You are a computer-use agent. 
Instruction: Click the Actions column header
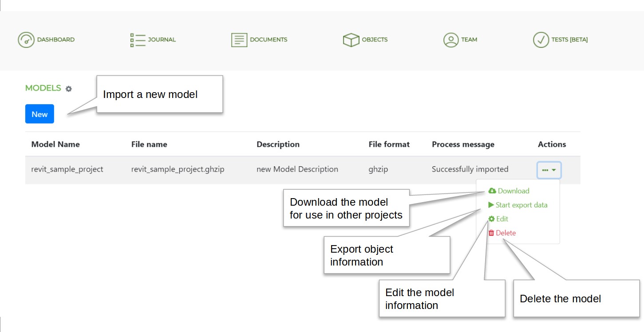(552, 144)
